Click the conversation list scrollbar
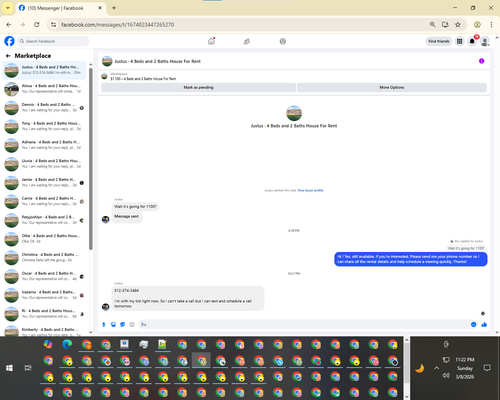The width and height of the screenshot is (500, 400). click(91, 158)
